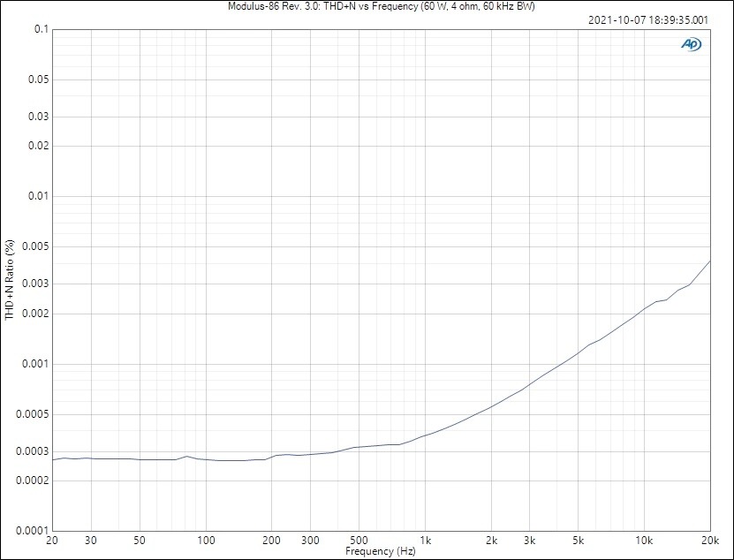Screen dimensions: 734x560
Task: Click the Y-axis value '0.003'
Action: pyautogui.click(x=35, y=284)
